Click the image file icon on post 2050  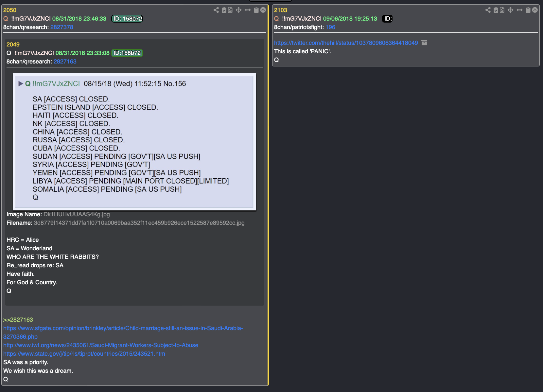(230, 10)
